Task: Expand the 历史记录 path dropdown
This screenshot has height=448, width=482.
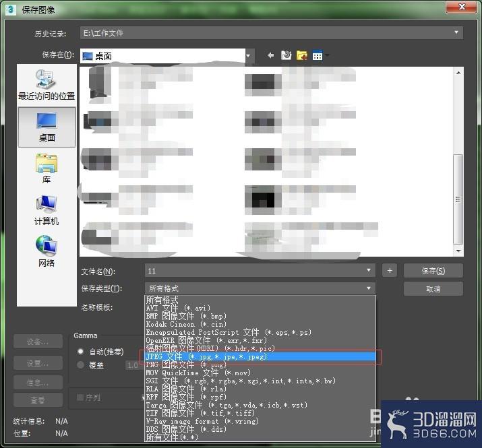Action: pos(456,32)
